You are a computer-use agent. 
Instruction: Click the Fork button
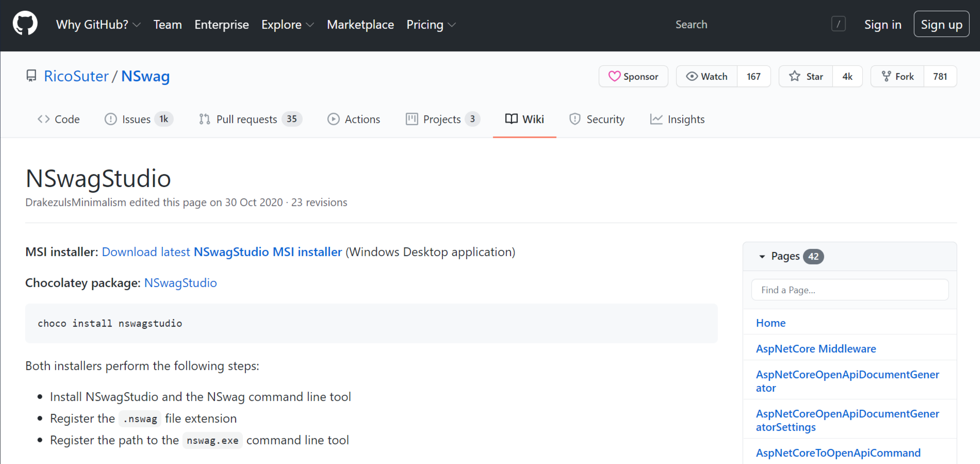pyautogui.click(x=897, y=76)
